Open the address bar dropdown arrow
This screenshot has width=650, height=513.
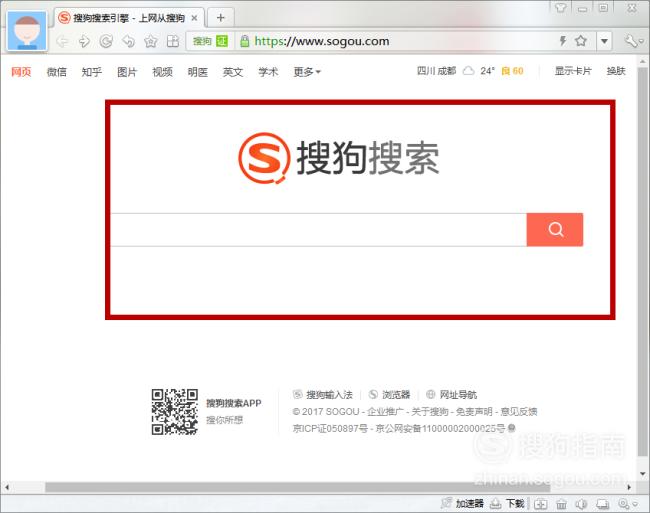click(604, 41)
